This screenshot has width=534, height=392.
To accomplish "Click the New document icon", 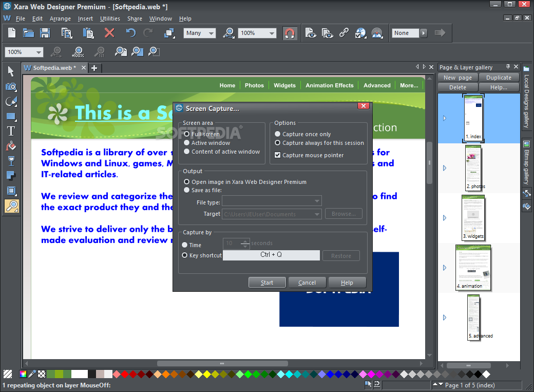I will tap(12, 33).
